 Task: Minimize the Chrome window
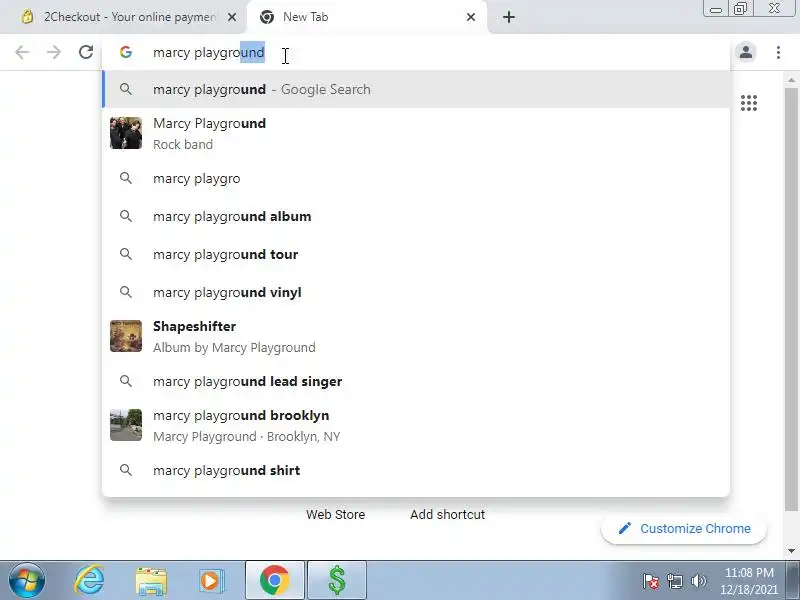pos(716,9)
